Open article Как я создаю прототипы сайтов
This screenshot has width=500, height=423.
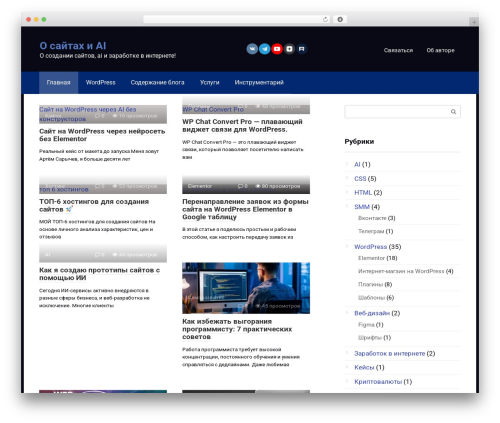pos(99,274)
